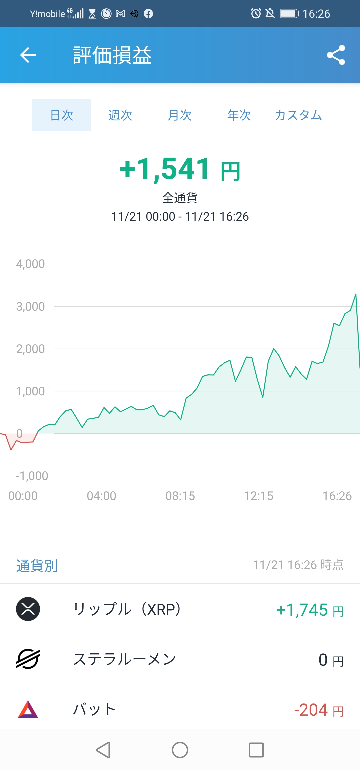Open the ステラルーメン row
The image size is (360, 770).
coord(180,660)
